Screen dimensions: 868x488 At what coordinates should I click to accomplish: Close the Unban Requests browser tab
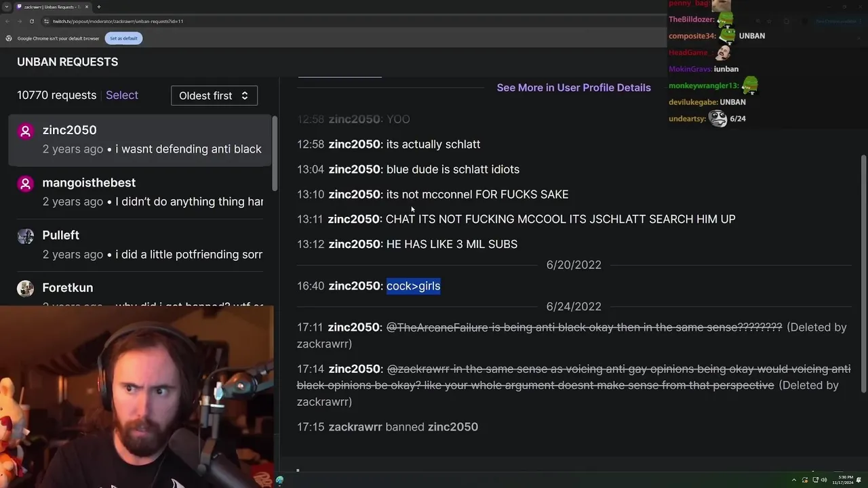click(87, 7)
